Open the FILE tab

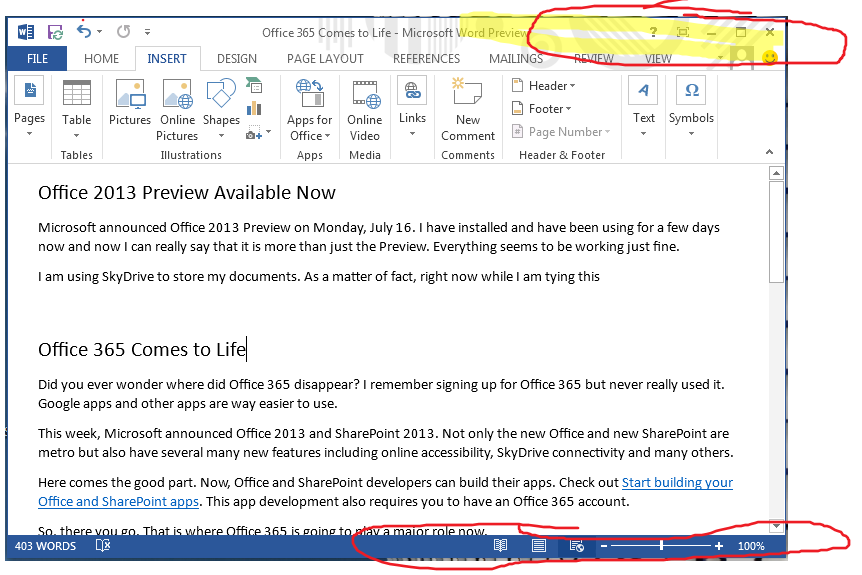point(37,59)
